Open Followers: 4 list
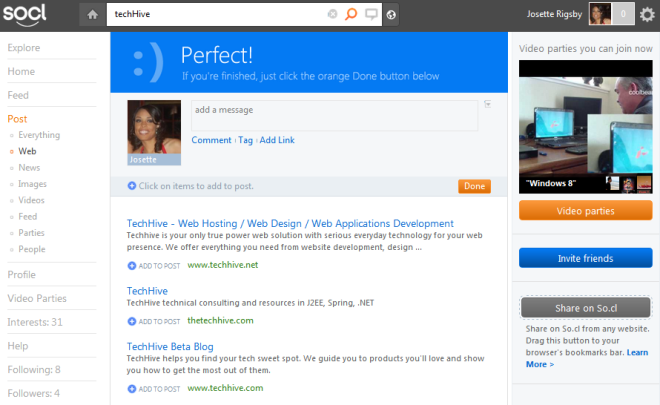This screenshot has height=405, width=660. coord(33,394)
